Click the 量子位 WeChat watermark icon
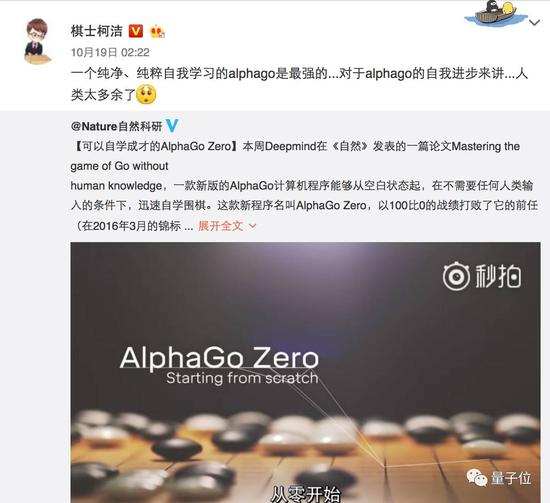Image resolution: width=550 pixels, height=503 pixels. pos(476,477)
